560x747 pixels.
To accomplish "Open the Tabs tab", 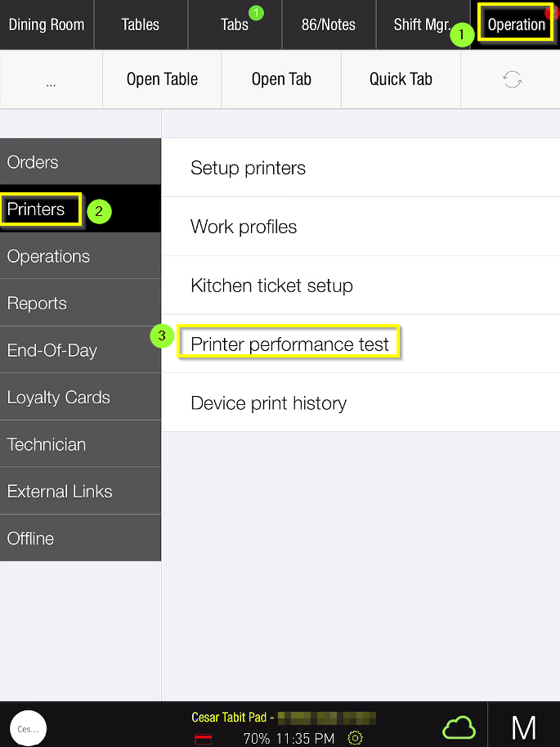I will click(235, 25).
